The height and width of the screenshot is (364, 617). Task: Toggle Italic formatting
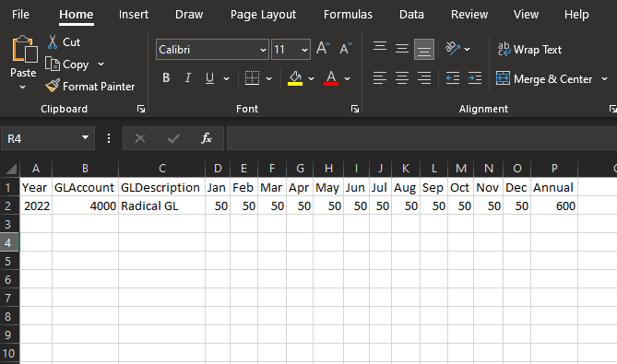tap(188, 78)
